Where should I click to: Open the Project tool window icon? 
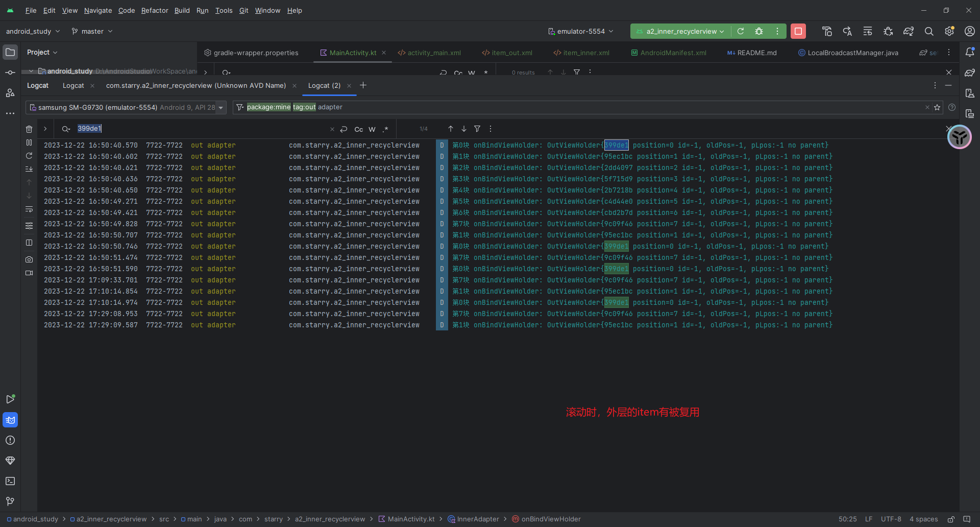pos(10,52)
